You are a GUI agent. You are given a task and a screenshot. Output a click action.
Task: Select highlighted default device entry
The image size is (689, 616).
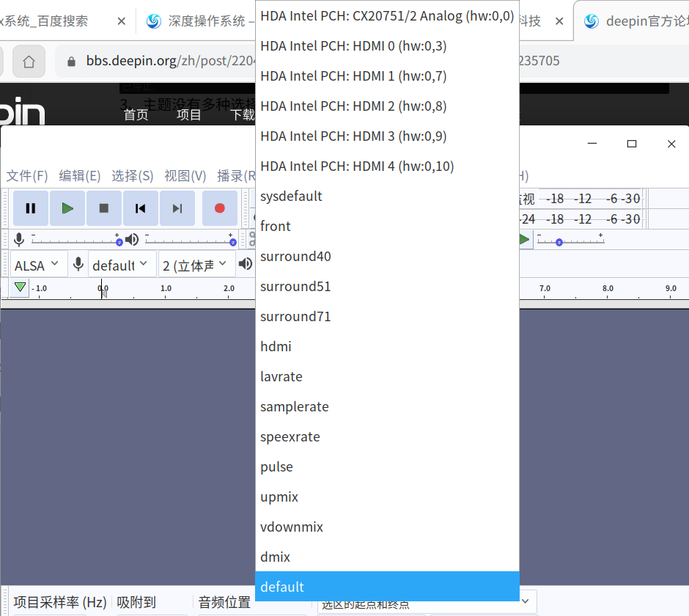[x=387, y=587]
